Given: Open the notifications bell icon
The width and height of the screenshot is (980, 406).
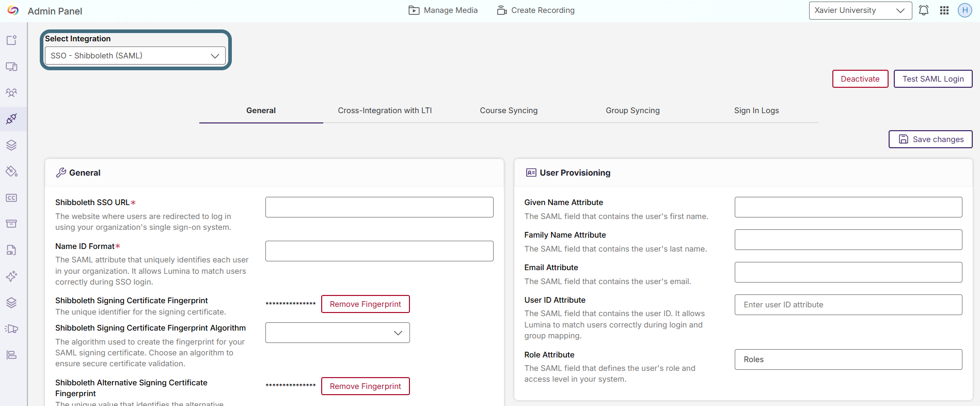Looking at the screenshot, I should 924,10.
